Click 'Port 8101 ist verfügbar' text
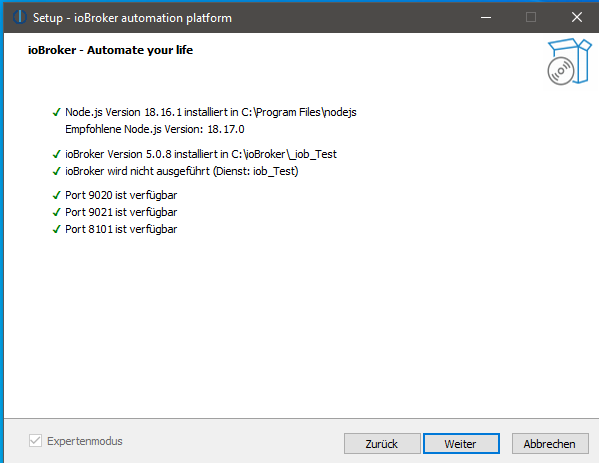Screen dimensions: 599x463 (x=121, y=229)
